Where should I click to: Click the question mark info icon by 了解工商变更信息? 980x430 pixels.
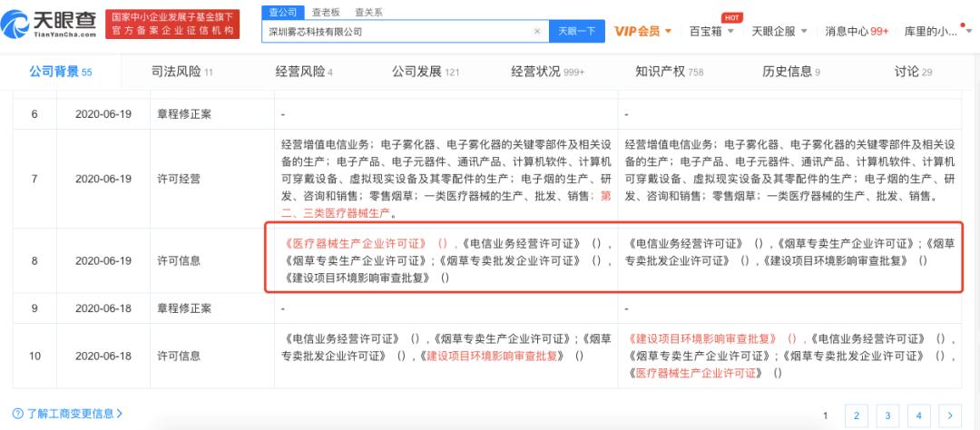pos(17,414)
